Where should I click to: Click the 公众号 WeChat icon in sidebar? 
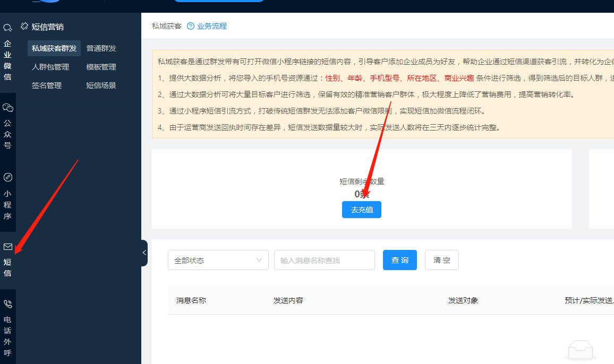pos(8,108)
